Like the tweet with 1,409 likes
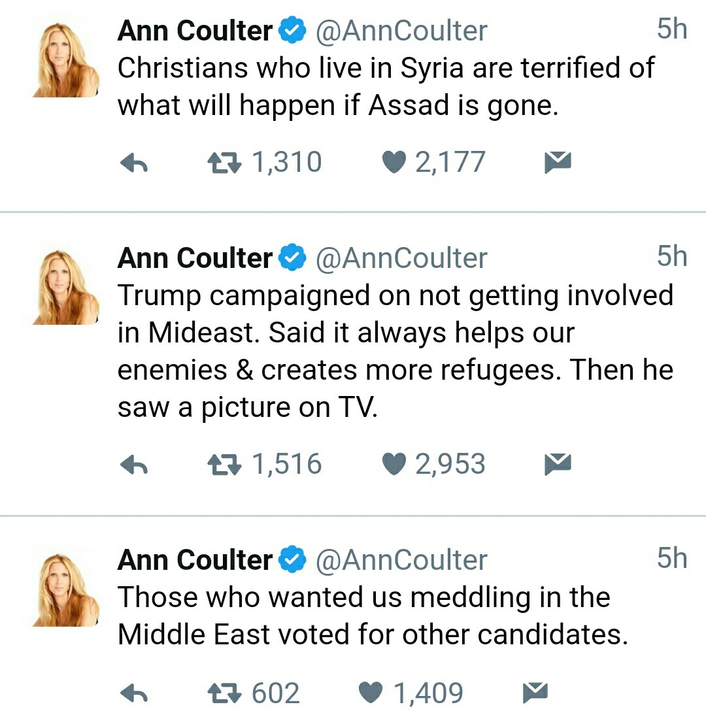The height and width of the screenshot is (728, 706). point(371,693)
